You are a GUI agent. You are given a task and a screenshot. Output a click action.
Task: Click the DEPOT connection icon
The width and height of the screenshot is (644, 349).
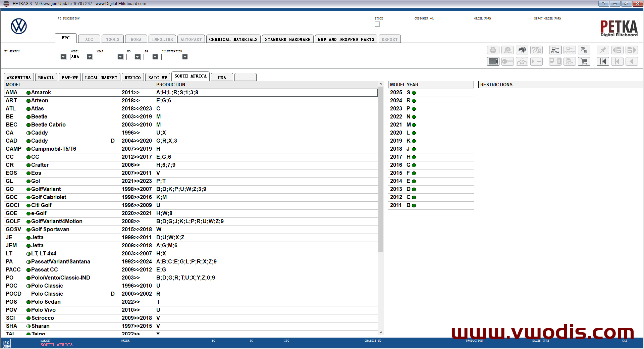click(x=570, y=50)
